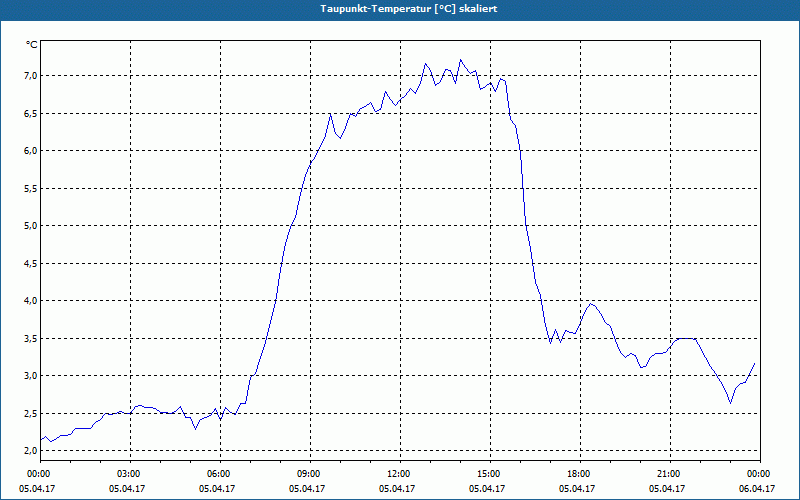Click the 05.04.17 date under 12:00
Image resolution: width=800 pixels, height=500 pixels.
point(397,488)
